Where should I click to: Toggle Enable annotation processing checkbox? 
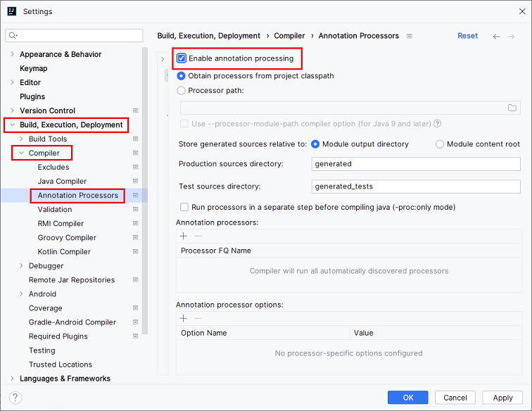point(182,58)
